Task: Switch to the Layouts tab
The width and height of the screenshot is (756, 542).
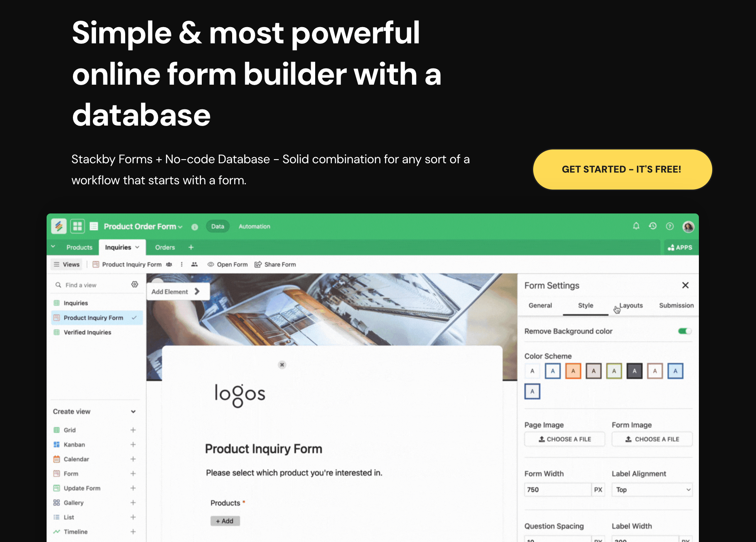Action: tap(631, 305)
